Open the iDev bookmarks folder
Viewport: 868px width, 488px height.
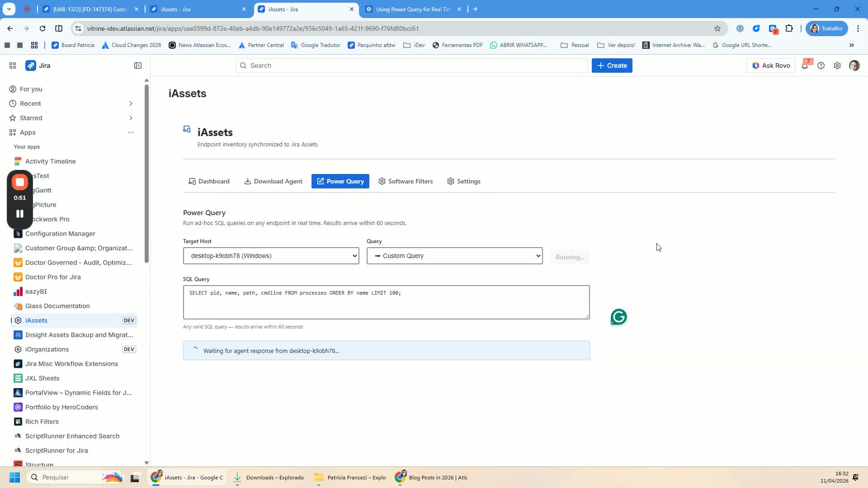[414, 45]
